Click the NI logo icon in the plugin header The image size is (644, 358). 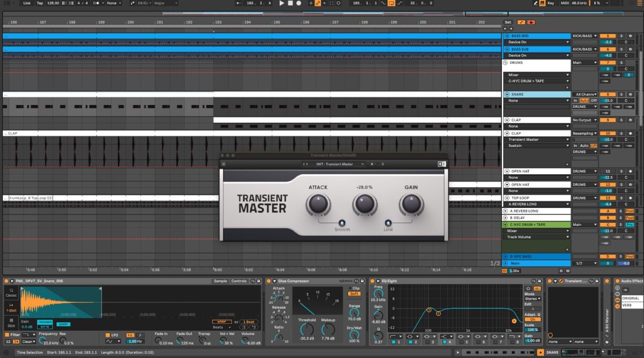(442, 164)
